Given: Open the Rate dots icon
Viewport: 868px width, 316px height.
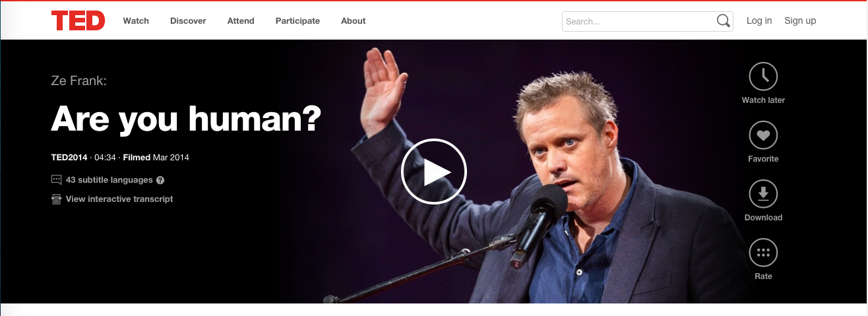Looking at the screenshot, I should tap(763, 252).
